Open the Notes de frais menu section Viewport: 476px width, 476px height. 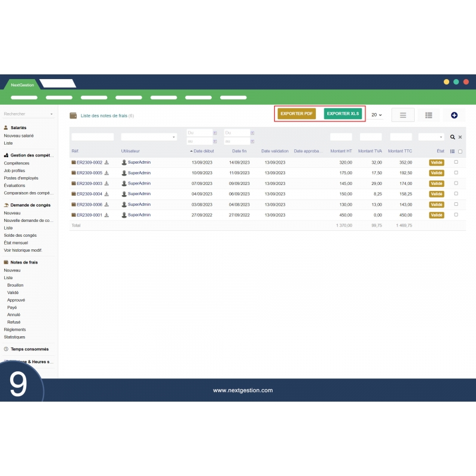25,262
